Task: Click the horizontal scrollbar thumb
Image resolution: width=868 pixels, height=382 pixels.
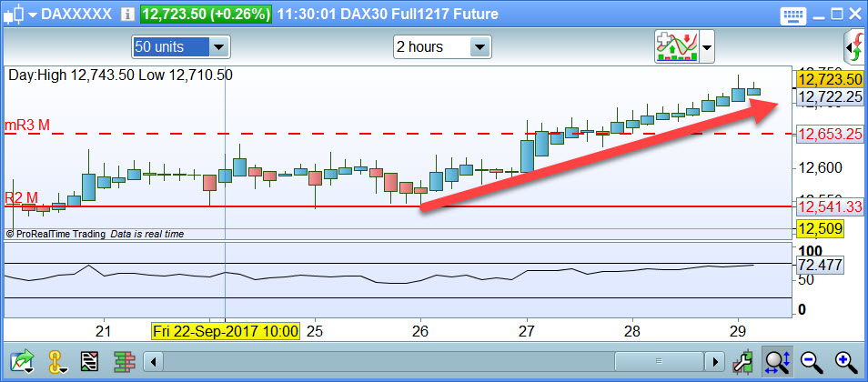Action: point(658,361)
